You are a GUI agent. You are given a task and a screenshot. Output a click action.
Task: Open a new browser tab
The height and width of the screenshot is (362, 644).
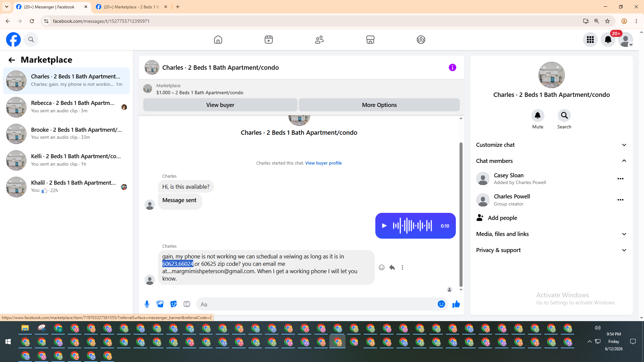(178, 7)
